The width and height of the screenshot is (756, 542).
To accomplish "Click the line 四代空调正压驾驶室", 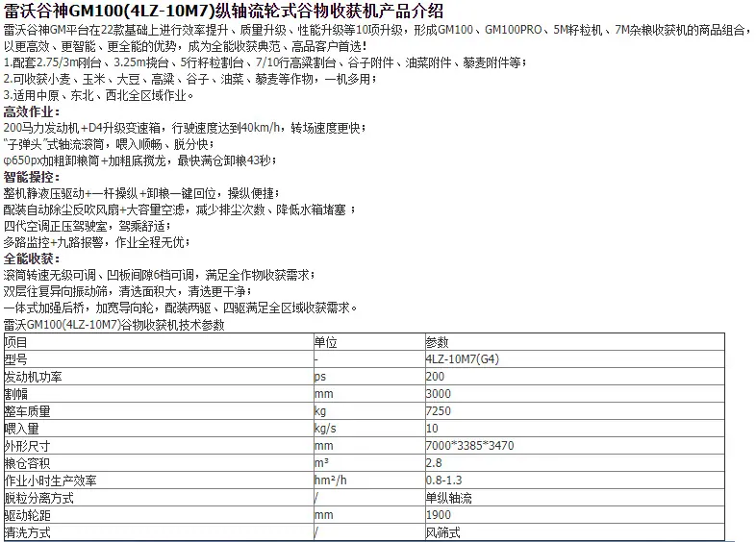I will (x=88, y=226).
